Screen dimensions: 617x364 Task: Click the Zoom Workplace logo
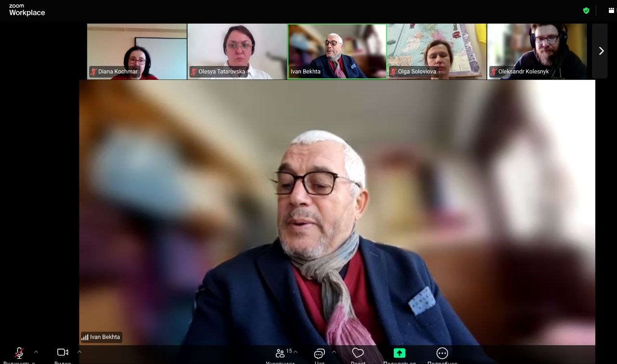27,10
